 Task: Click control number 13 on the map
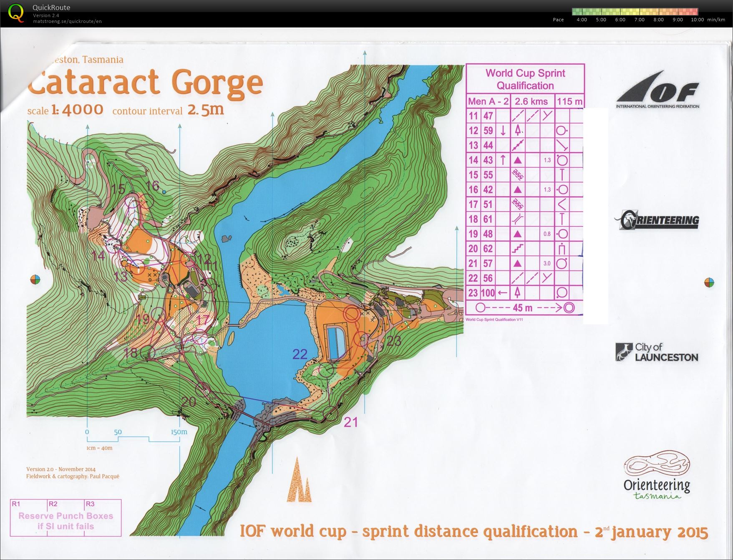point(121,276)
